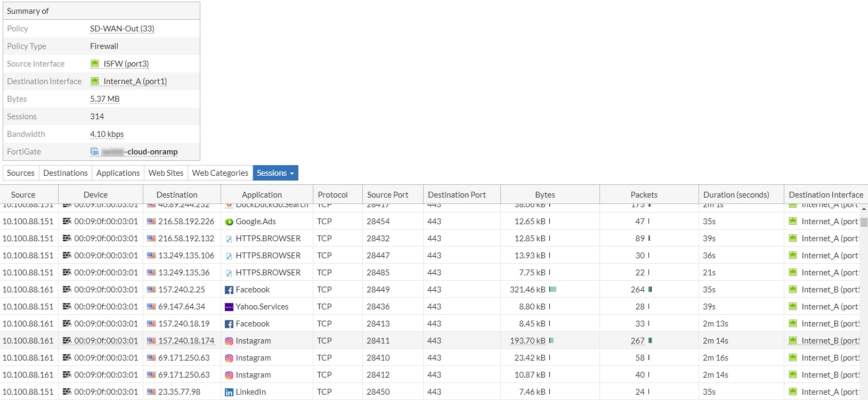Click destination interface icon in Yahoo.Services row
This screenshot has width=868, height=400.
pyautogui.click(x=793, y=307)
